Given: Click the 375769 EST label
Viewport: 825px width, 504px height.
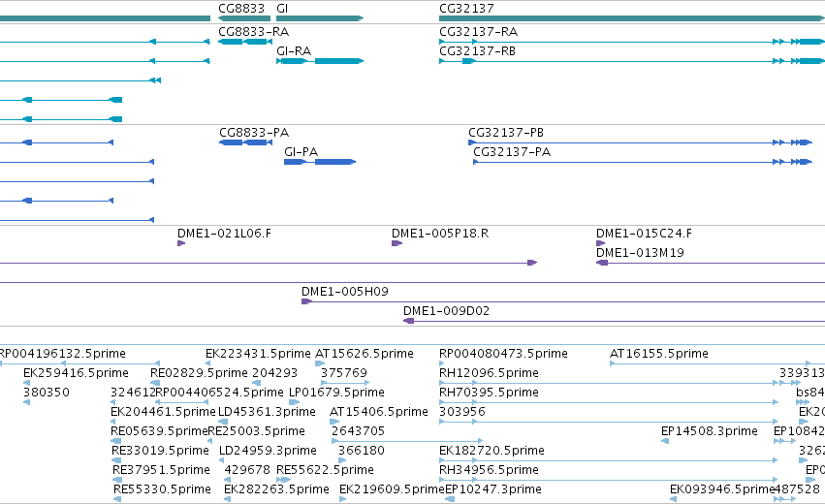Looking at the screenshot, I should pos(343,373).
